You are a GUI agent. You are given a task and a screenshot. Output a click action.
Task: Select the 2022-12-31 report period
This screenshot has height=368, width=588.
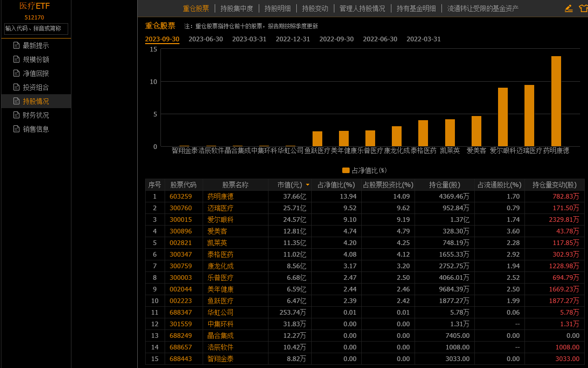tap(293, 39)
